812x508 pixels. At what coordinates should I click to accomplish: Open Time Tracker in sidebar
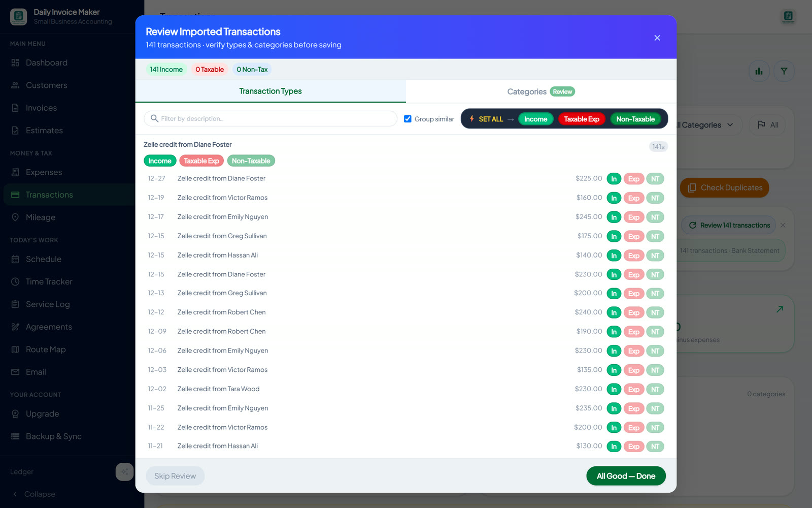[49, 281]
